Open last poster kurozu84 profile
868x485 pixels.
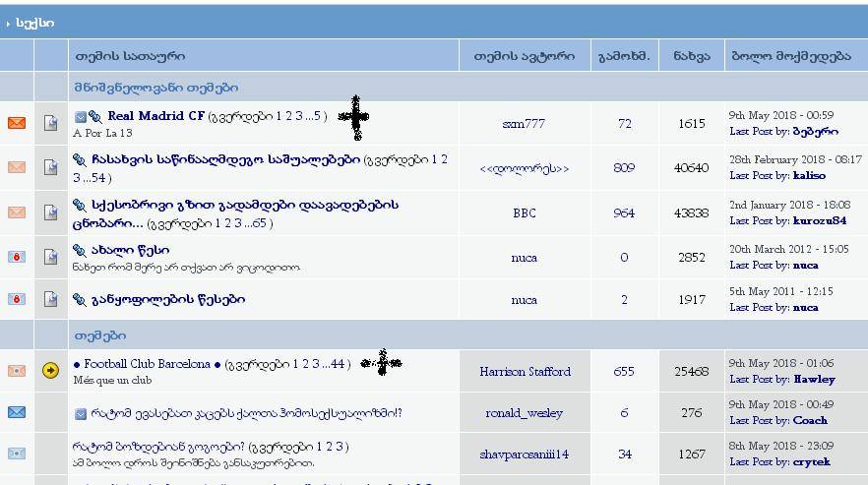[819, 221]
